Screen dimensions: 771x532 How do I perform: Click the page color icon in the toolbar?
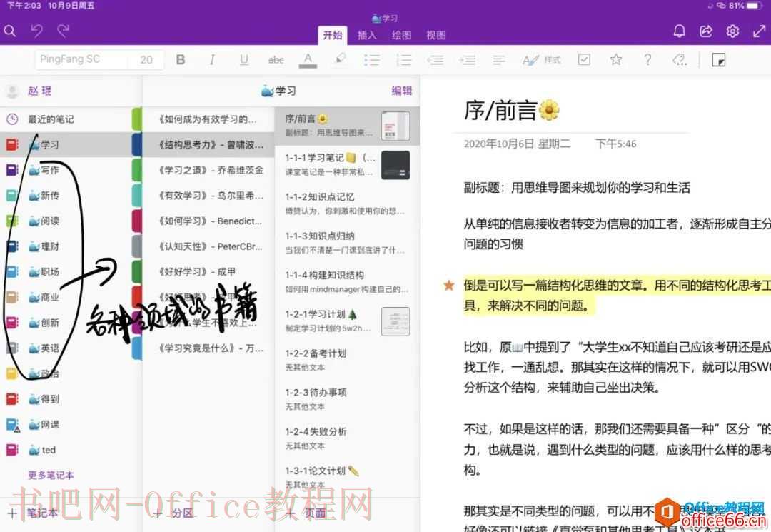pos(718,60)
